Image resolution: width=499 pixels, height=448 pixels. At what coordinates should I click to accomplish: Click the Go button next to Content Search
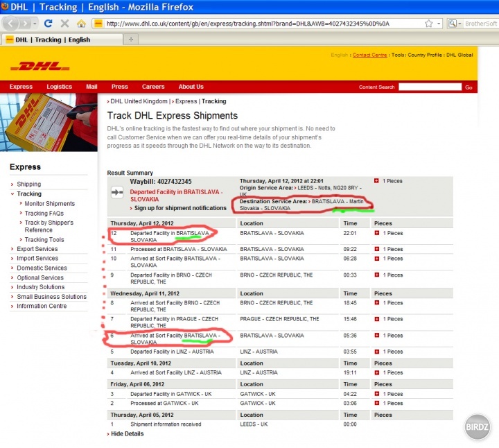point(469,87)
